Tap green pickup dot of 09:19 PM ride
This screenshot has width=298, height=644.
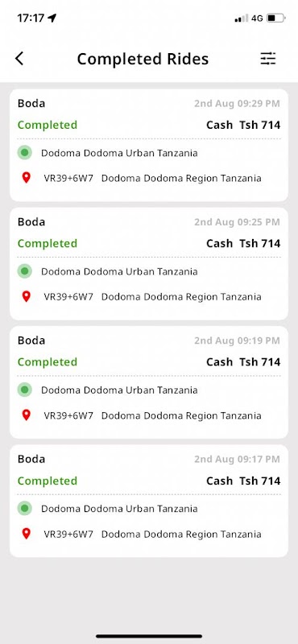[x=25, y=390]
